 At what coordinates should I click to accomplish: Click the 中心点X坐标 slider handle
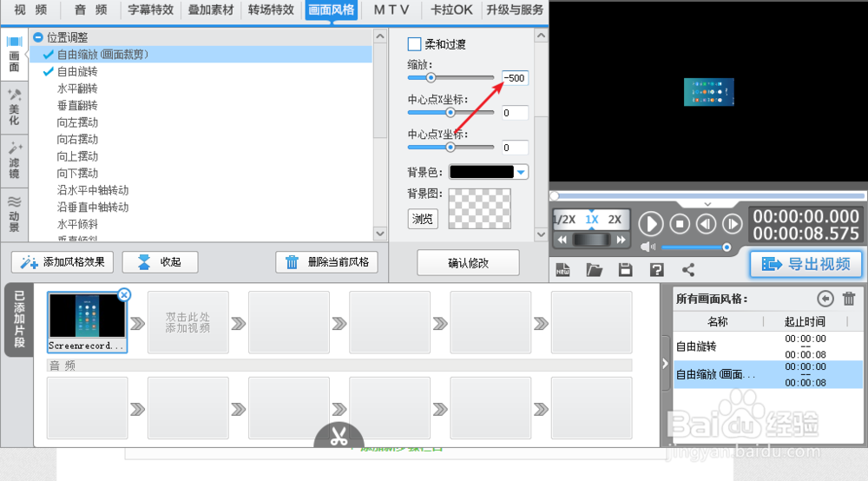pos(450,113)
